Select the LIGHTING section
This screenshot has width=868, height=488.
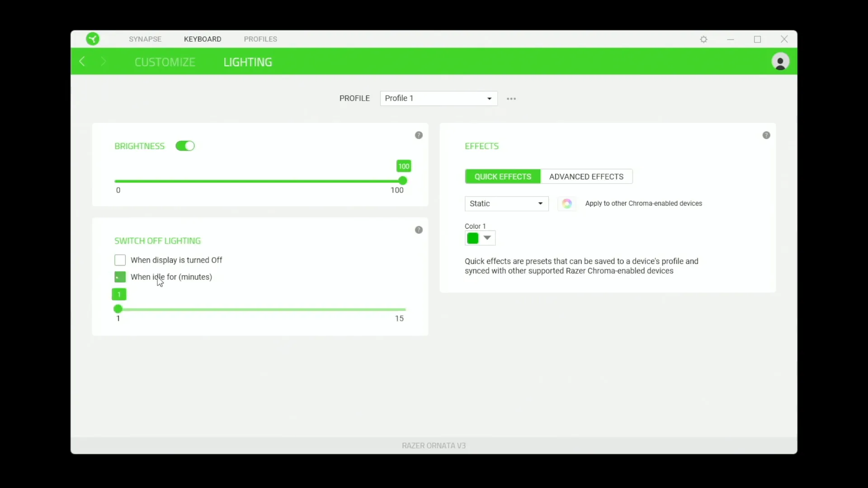coord(248,62)
